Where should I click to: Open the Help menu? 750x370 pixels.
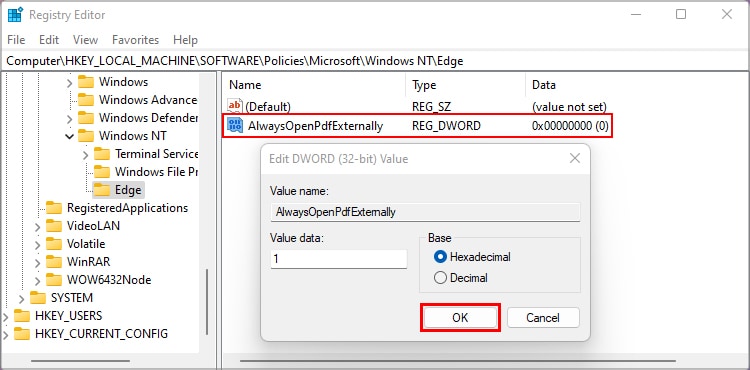185,40
